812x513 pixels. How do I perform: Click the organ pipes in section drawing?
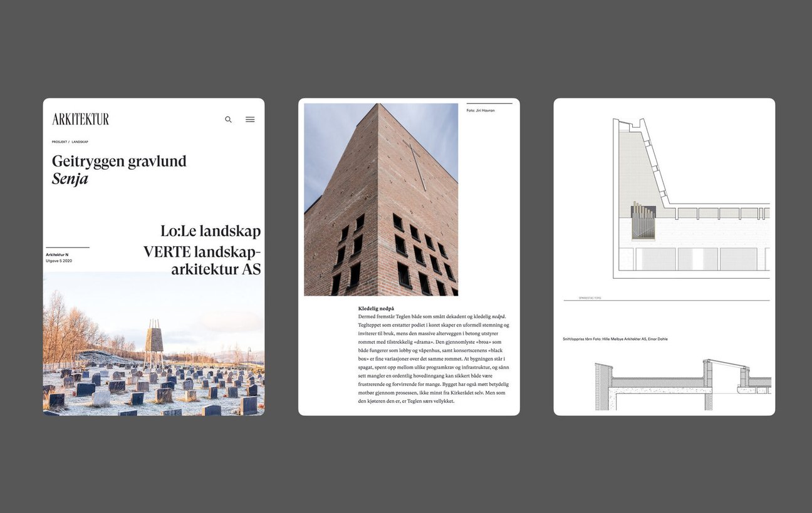[x=642, y=221]
